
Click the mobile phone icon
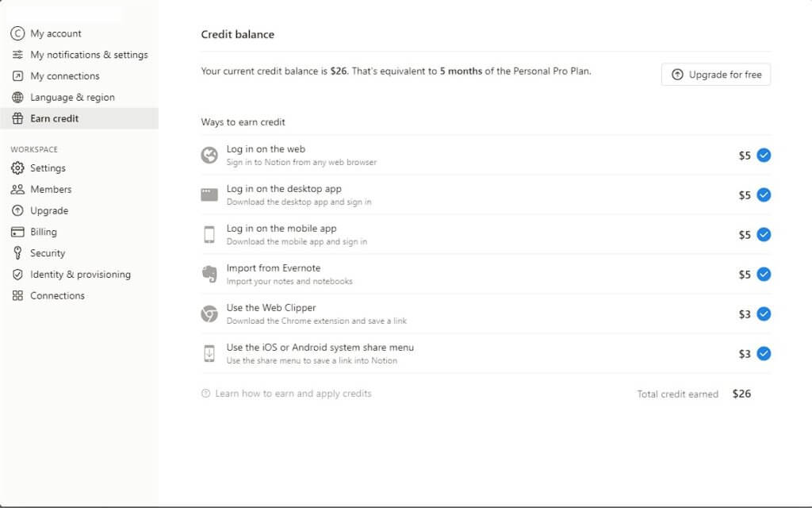coord(209,235)
